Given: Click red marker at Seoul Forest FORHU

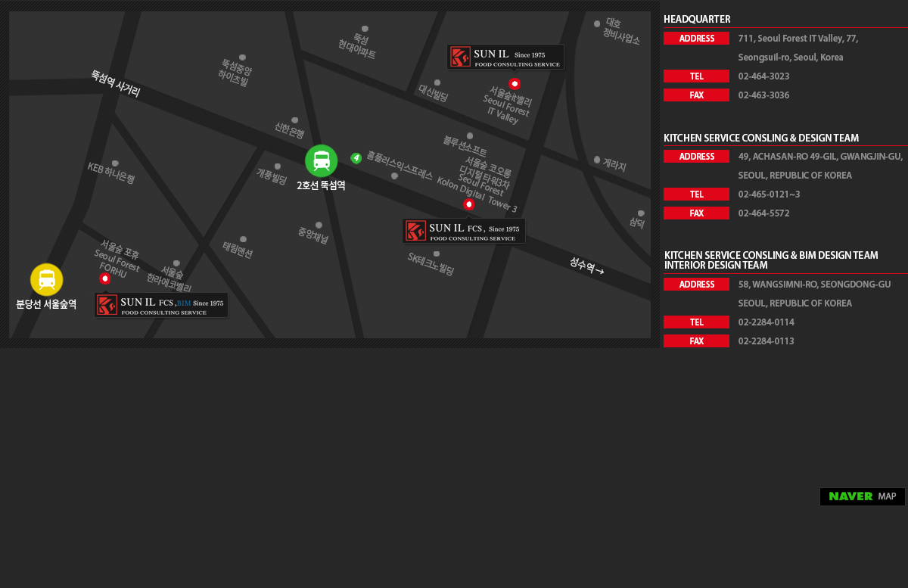Looking at the screenshot, I should [105, 278].
